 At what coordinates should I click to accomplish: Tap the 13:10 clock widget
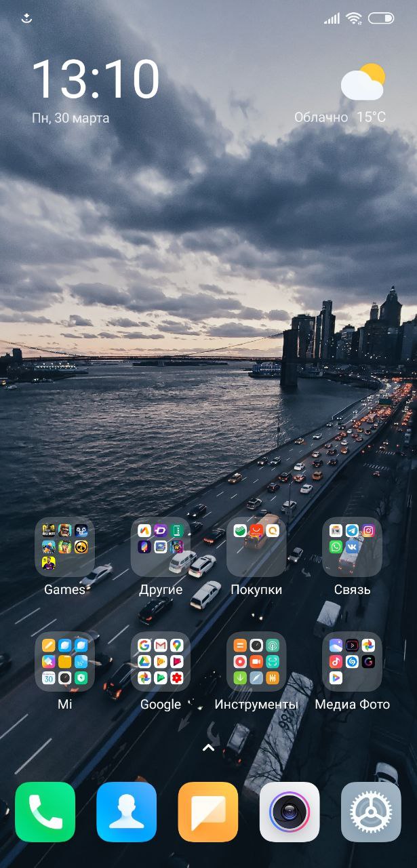click(x=96, y=80)
